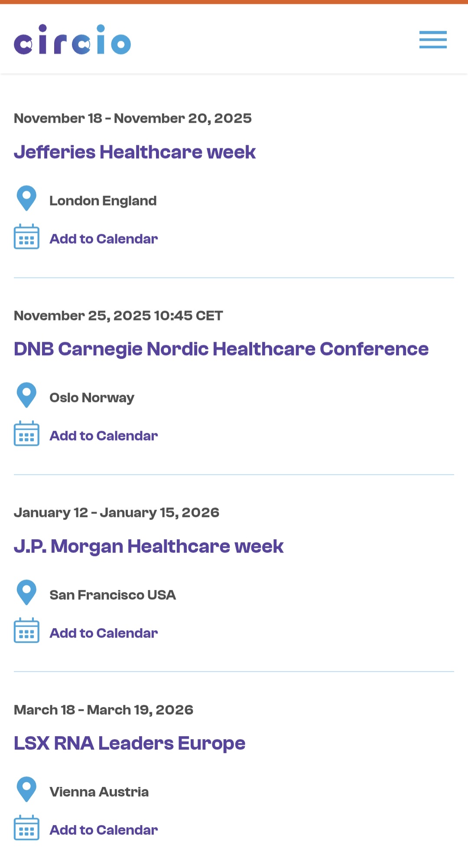
Task: Click the November 25, 2025 10:45 CET date text
Action: tap(118, 316)
